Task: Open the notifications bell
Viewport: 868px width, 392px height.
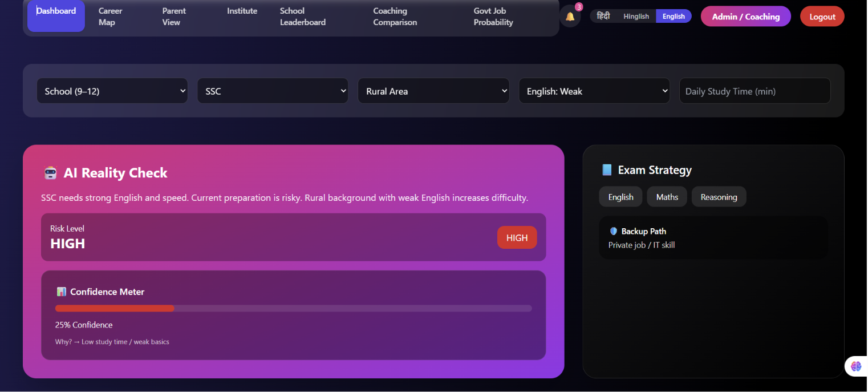Action: [570, 17]
